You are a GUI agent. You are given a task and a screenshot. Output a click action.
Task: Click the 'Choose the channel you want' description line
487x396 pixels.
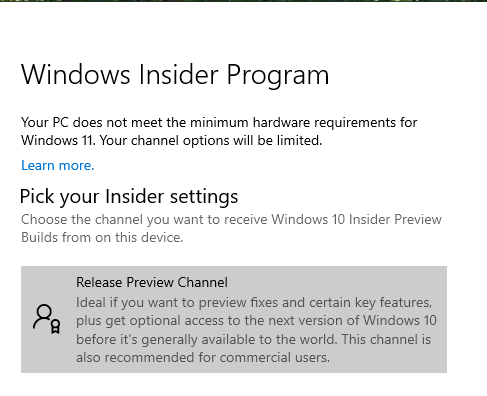(x=231, y=219)
